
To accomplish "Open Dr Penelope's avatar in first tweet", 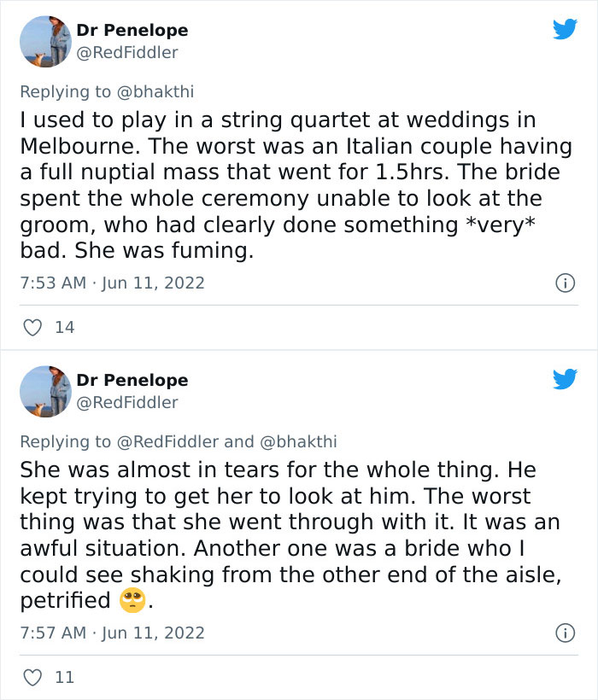I will tap(44, 41).
